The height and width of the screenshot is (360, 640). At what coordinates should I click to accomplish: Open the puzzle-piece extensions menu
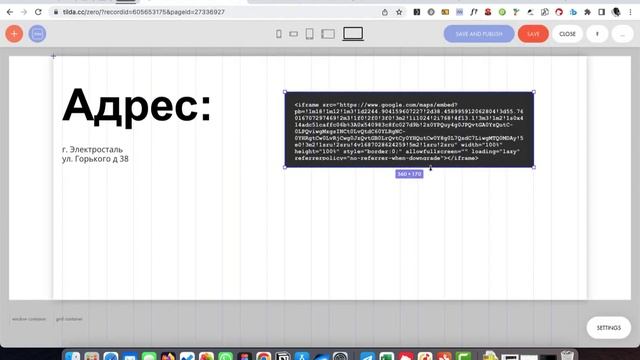[x=587, y=12]
